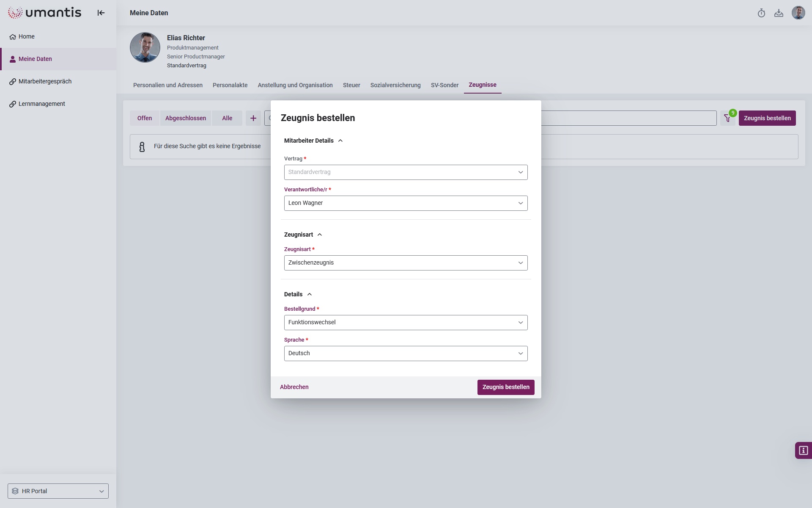The width and height of the screenshot is (812, 508).
Task: Open the Sprache dropdown showing Deutsch
Action: (x=406, y=353)
